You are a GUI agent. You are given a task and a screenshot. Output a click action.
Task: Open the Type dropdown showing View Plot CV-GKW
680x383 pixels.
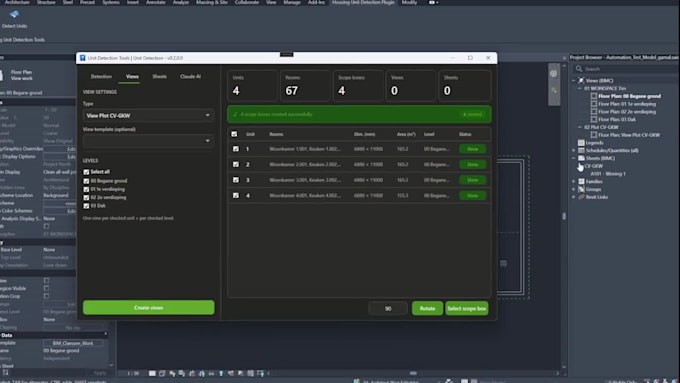(148, 115)
